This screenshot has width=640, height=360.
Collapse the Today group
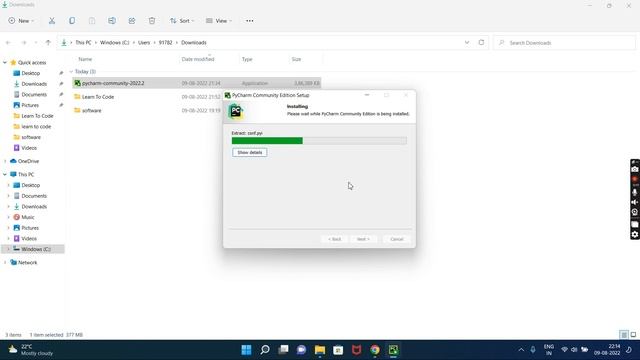(71, 71)
